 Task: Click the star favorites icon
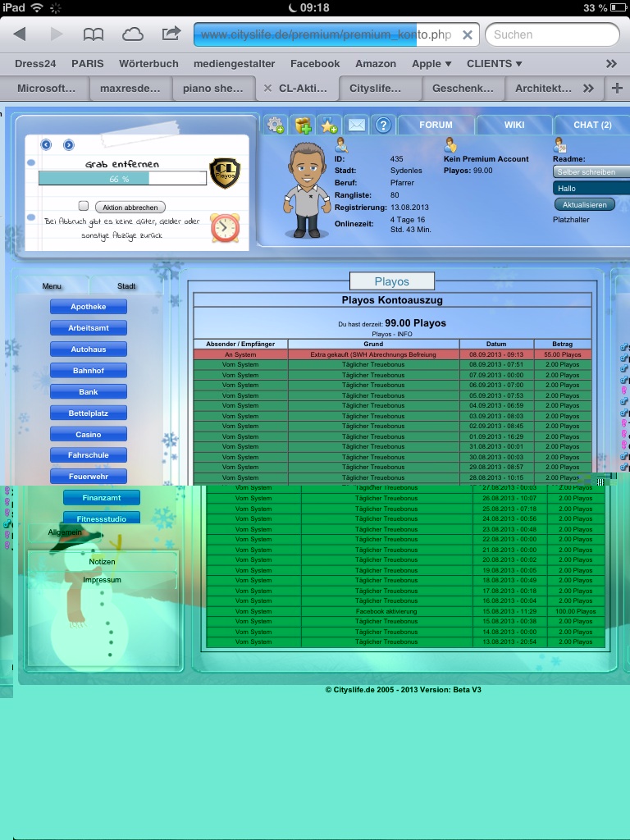(x=329, y=125)
